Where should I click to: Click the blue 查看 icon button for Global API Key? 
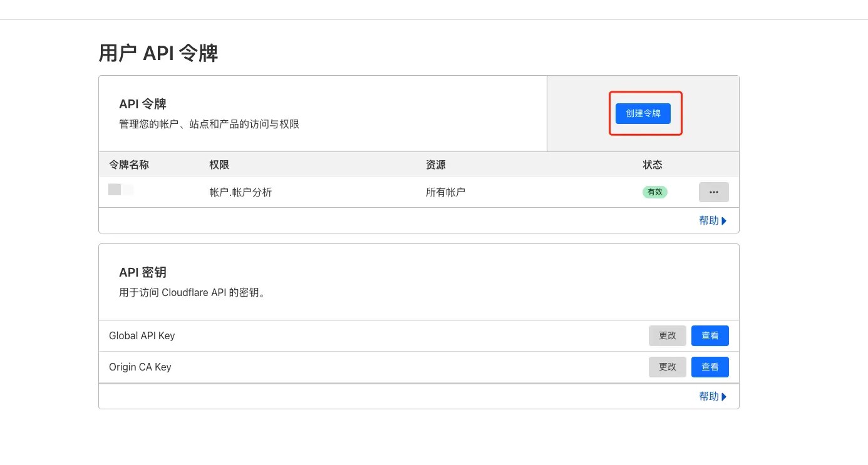710,335
